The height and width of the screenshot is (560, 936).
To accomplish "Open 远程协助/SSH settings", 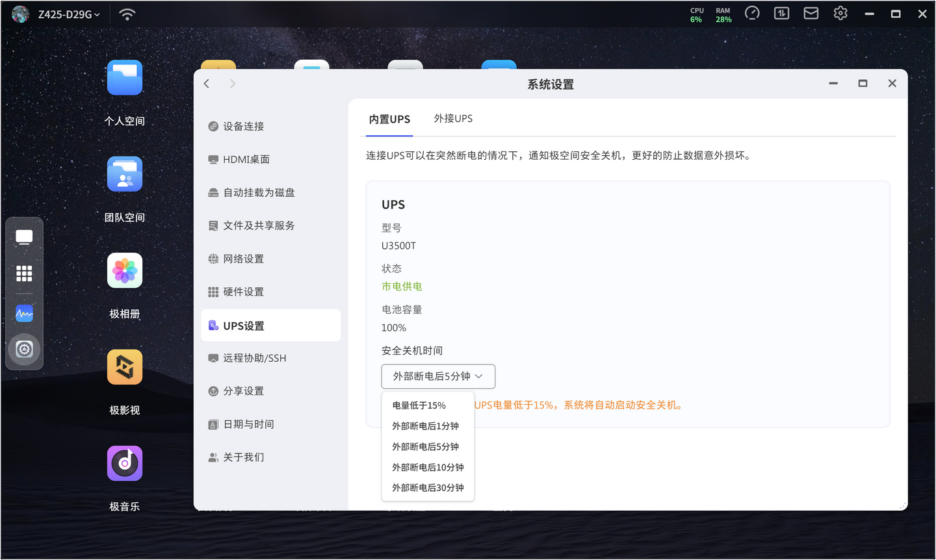I will 270,358.
